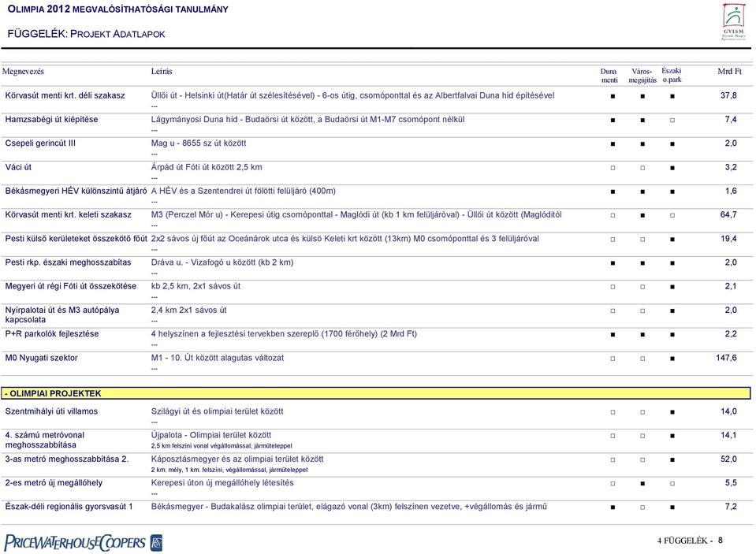756x554 pixels.
Task: Click Város-megújítás marker for 2-es metró új megállóhely
Action: pos(642,484)
